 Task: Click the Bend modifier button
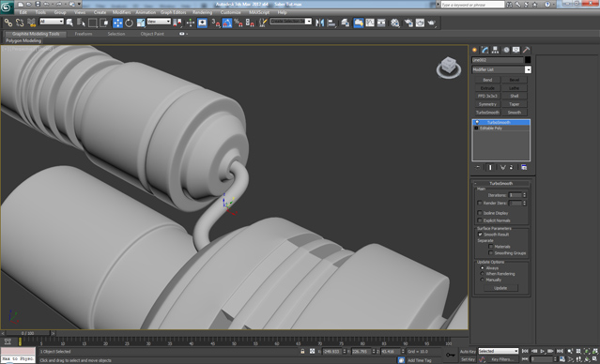pos(487,80)
